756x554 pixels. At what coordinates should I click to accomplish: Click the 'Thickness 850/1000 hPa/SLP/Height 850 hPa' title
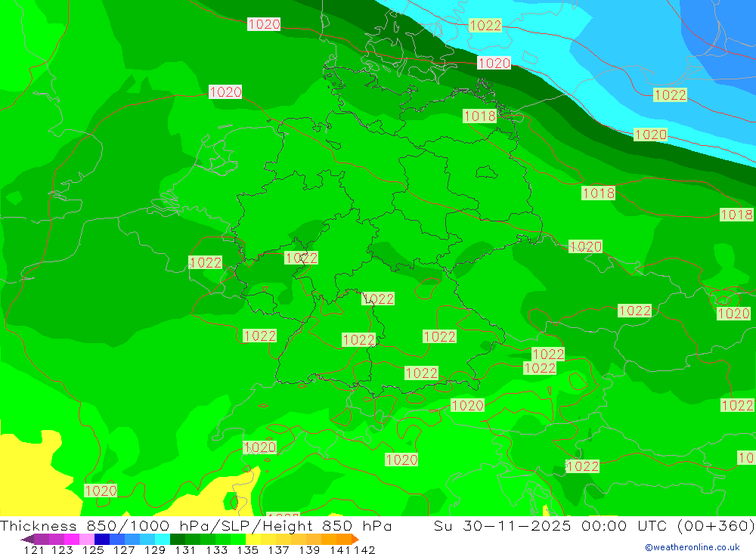[x=196, y=525]
